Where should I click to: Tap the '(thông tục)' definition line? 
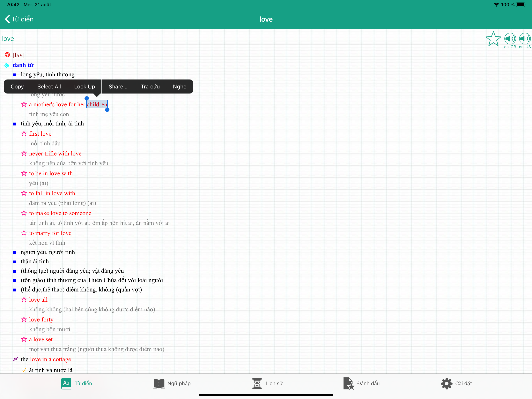[x=72, y=271]
